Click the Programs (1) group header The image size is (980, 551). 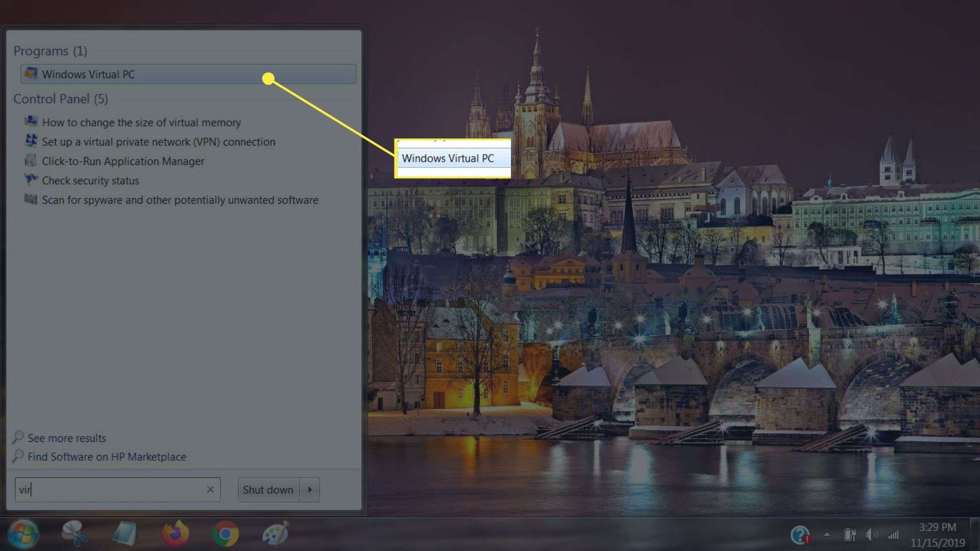(x=50, y=51)
